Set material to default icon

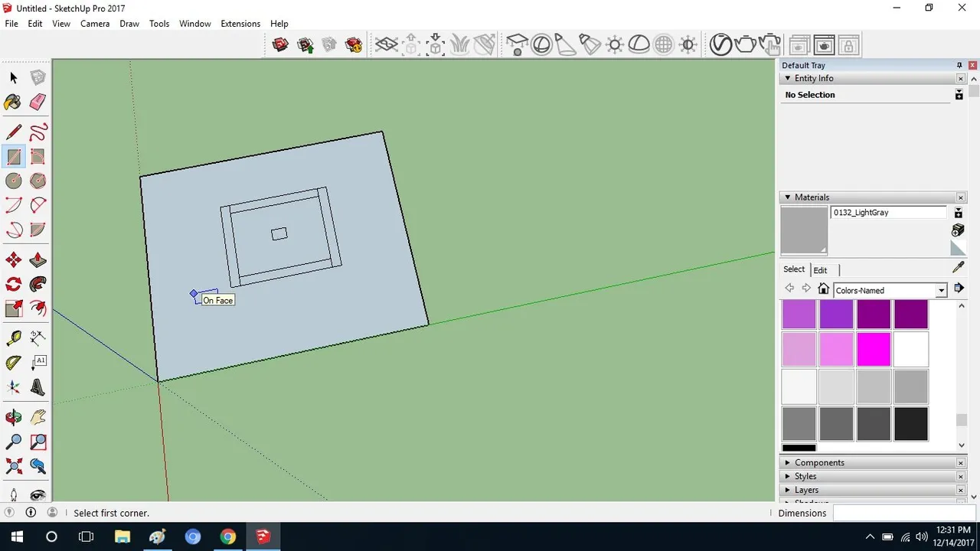tap(957, 247)
